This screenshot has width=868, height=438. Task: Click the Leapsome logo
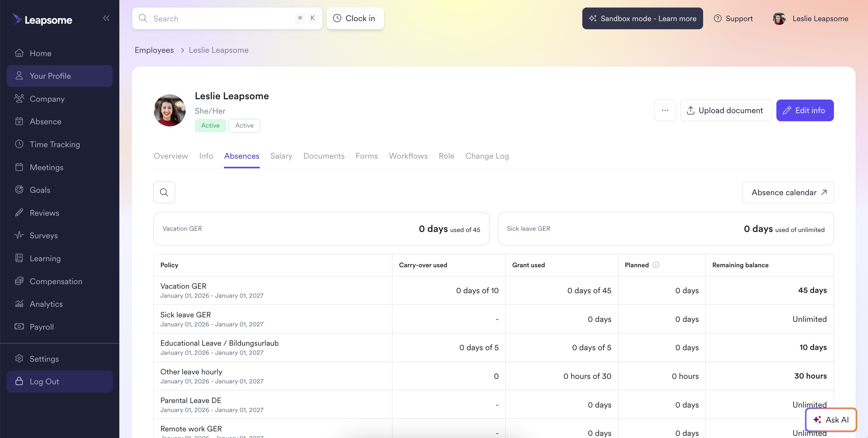tap(42, 20)
